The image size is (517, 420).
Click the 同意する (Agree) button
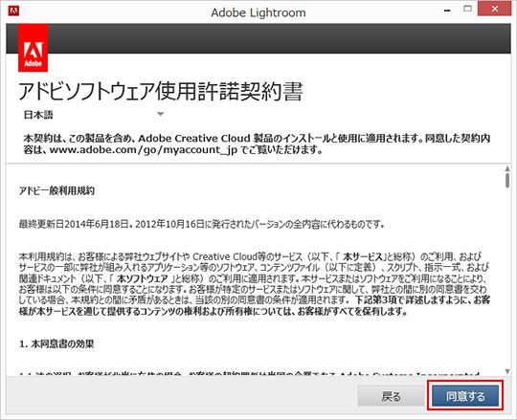(465, 396)
